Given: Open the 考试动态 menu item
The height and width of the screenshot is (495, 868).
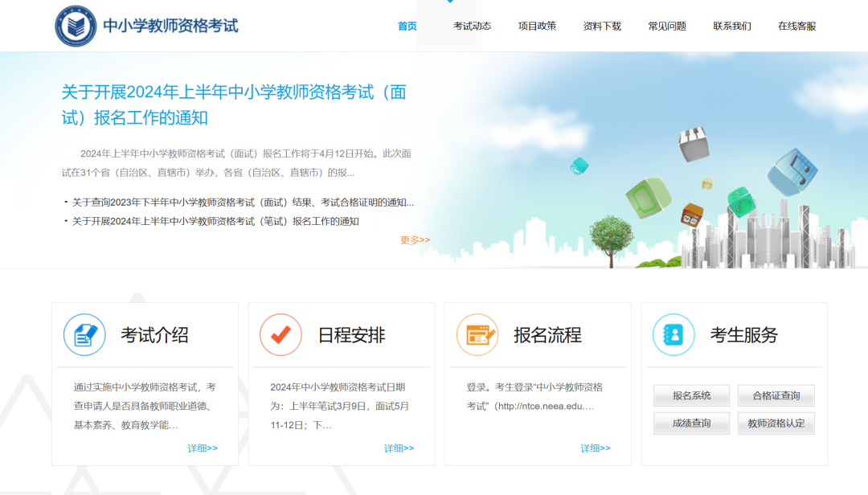Looking at the screenshot, I should (x=470, y=25).
